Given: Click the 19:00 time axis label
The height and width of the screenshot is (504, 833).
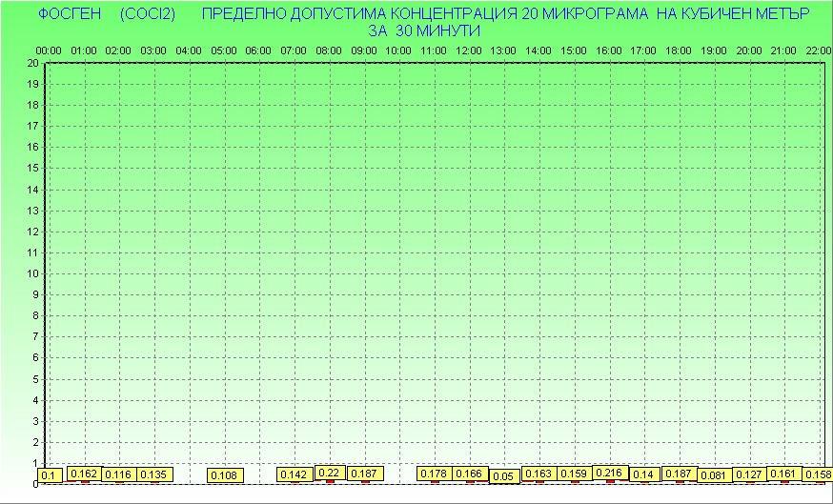Looking at the screenshot, I should [714, 51].
